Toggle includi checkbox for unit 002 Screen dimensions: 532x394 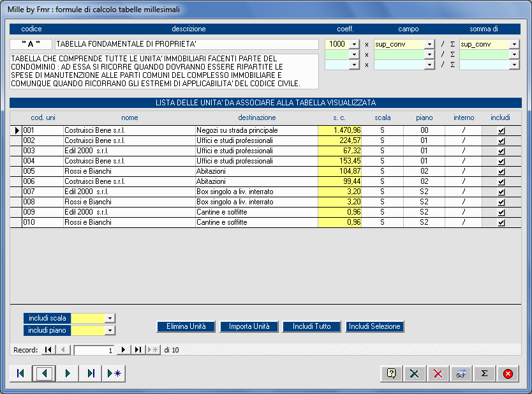[501, 141]
